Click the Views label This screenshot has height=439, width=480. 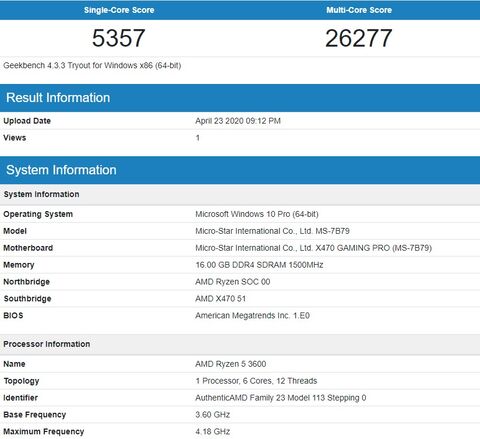click(15, 138)
